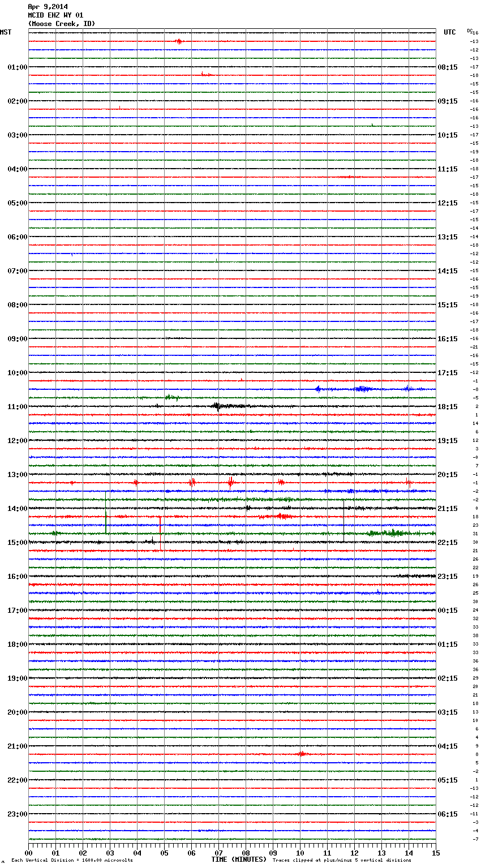Click the 14:00 MST time label
The width and height of the screenshot is (481, 868).
click(18, 509)
